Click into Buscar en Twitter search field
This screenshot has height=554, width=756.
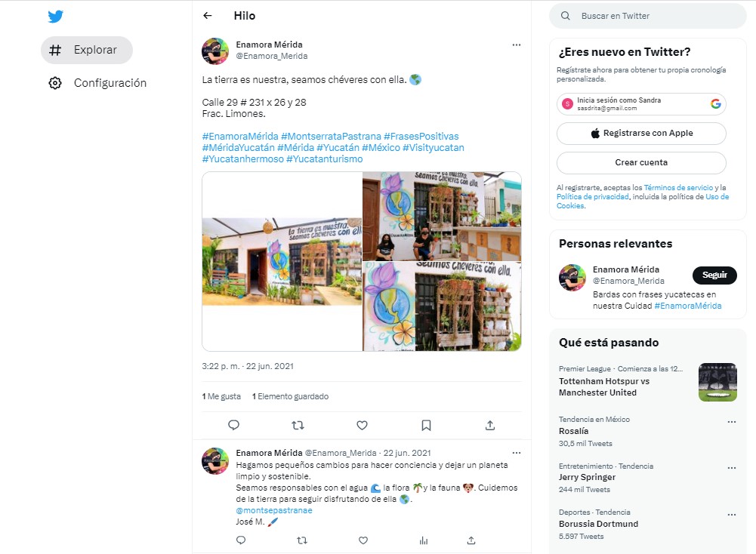coord(647,16)
